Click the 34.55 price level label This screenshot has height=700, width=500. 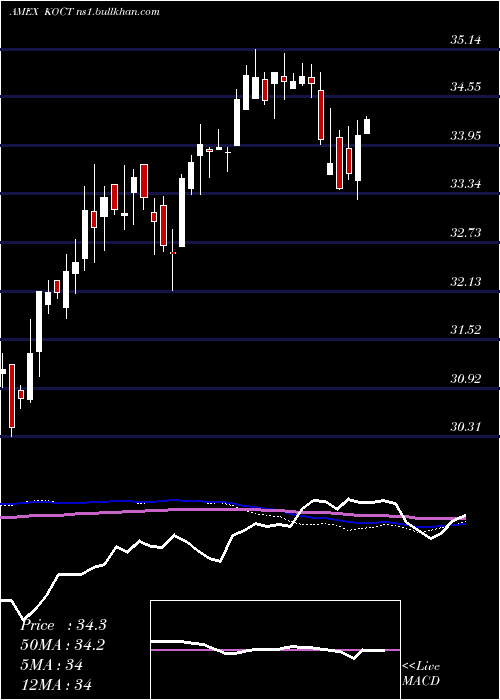pos(466,87)
